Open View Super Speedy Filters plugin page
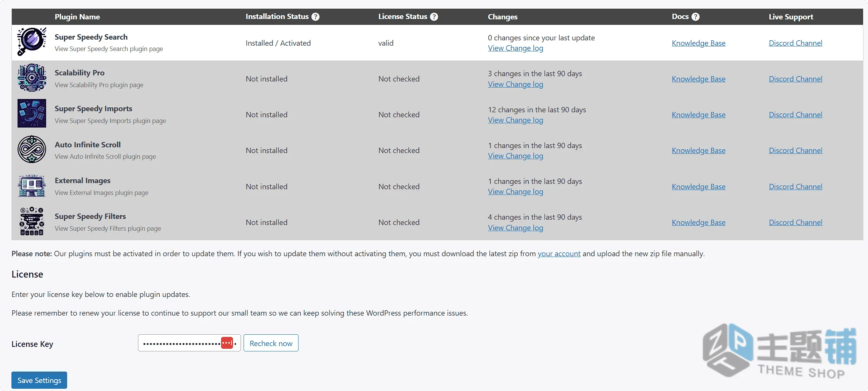Viewport: 868px width, 391px height. pyautogui.click(x=108, y=228)
